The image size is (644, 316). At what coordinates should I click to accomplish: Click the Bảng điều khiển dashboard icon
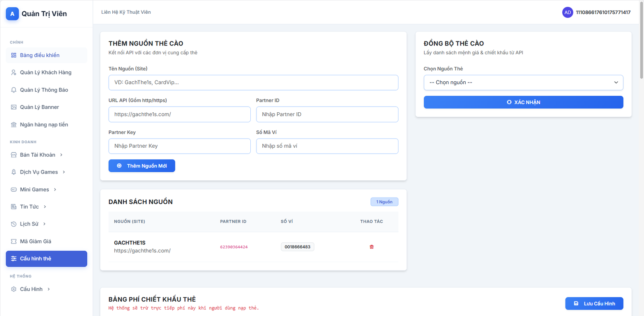[x=14, y=55]
